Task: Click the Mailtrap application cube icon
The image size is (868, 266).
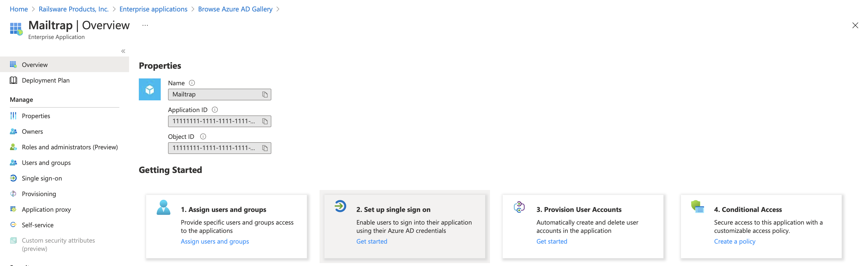Action: pos(150,89)
